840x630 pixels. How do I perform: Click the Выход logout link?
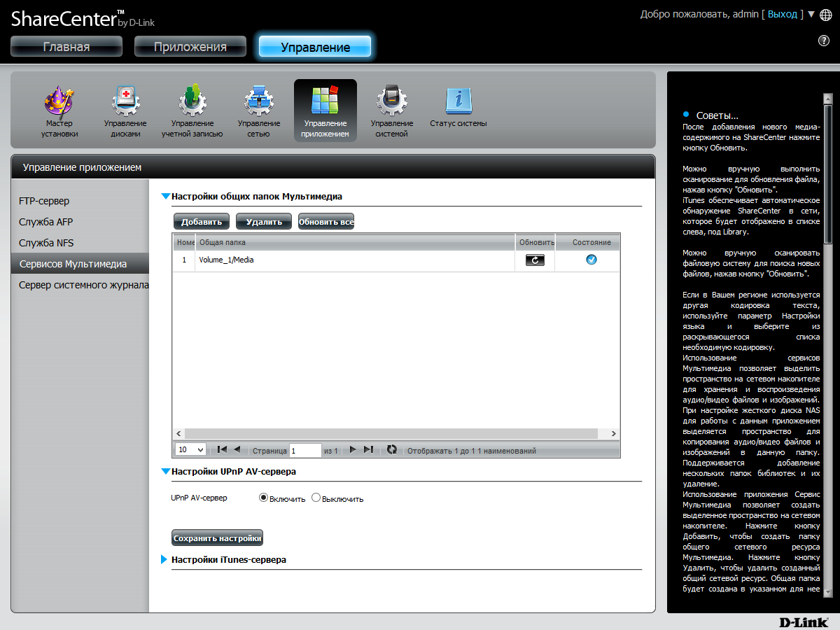coord(783,14)
